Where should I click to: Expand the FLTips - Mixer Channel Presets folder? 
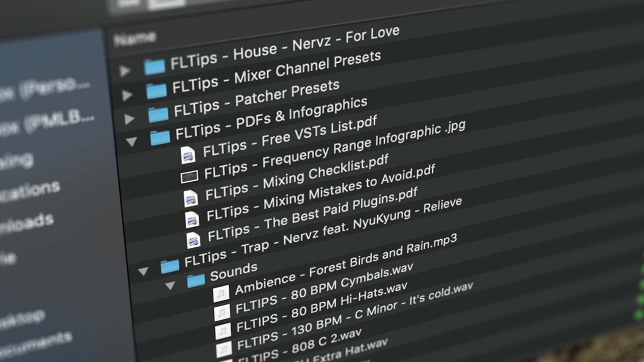pyautogui.click(x=127, y=95)
